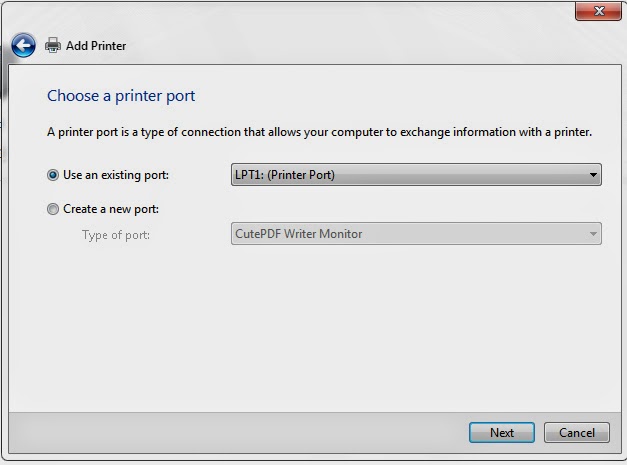Cancel the printer wizard

coord(577,433)
